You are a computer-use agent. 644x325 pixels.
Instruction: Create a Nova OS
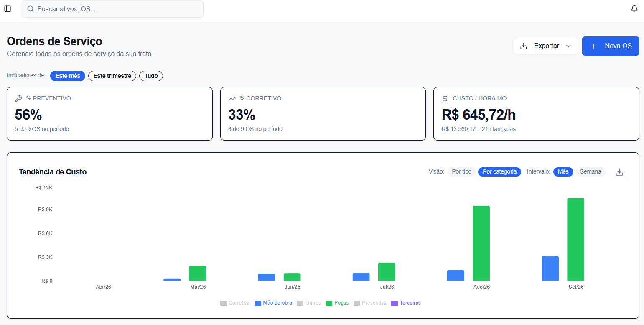611,46
